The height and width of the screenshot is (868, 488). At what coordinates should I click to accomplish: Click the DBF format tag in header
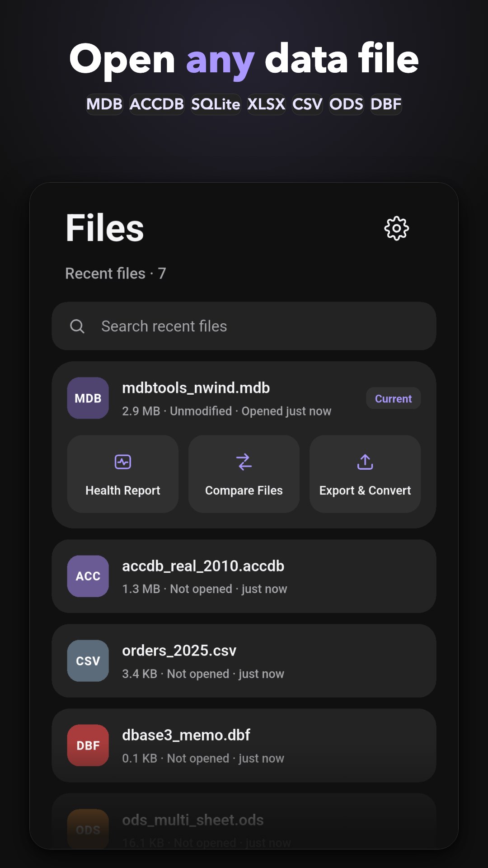coord(386,104)
